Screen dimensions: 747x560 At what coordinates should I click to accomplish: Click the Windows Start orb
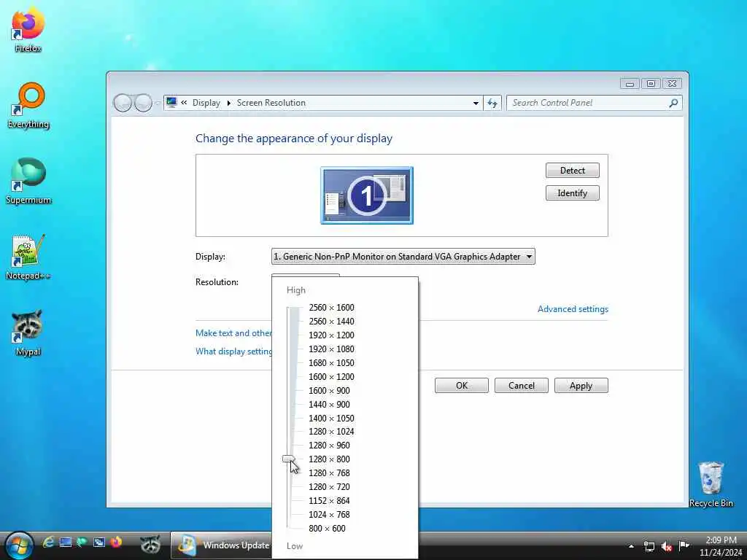pos(18,545)
